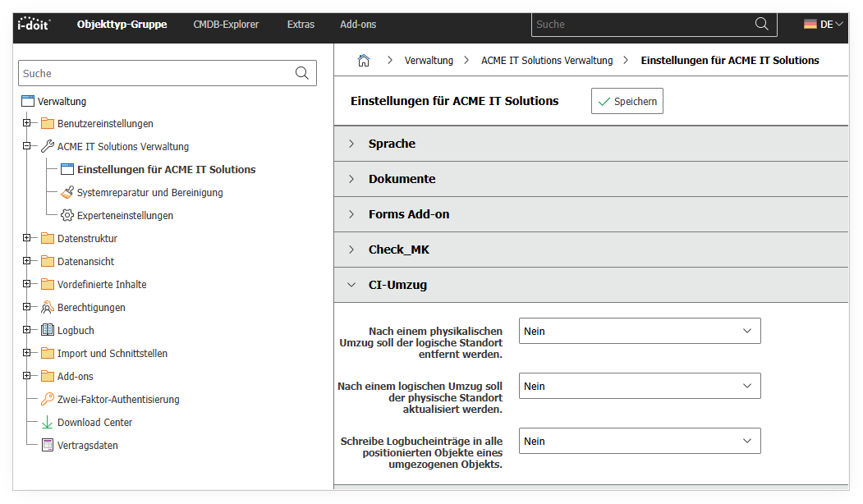
Task: Click the Datenansicht folder icon
Action: point(48,261)
